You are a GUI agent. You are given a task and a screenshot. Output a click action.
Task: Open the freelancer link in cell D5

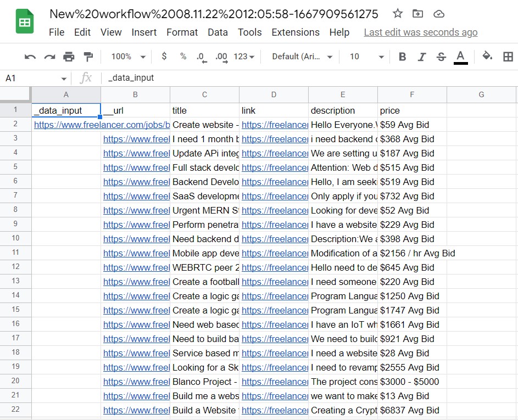click(x=275, y=167)
